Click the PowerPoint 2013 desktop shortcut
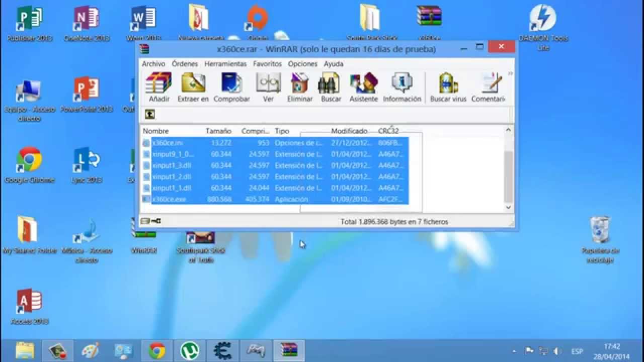 tap(86, 94)
